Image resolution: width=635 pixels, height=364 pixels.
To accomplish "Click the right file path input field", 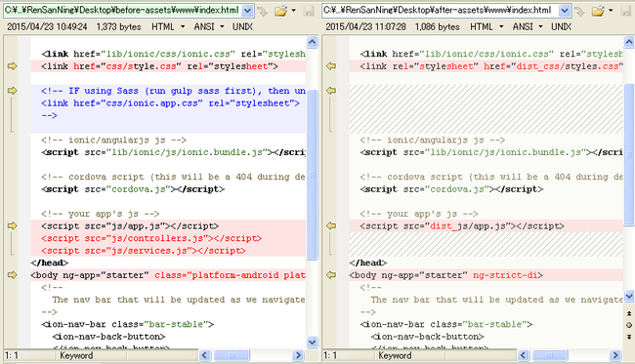I will coord(441,11).
